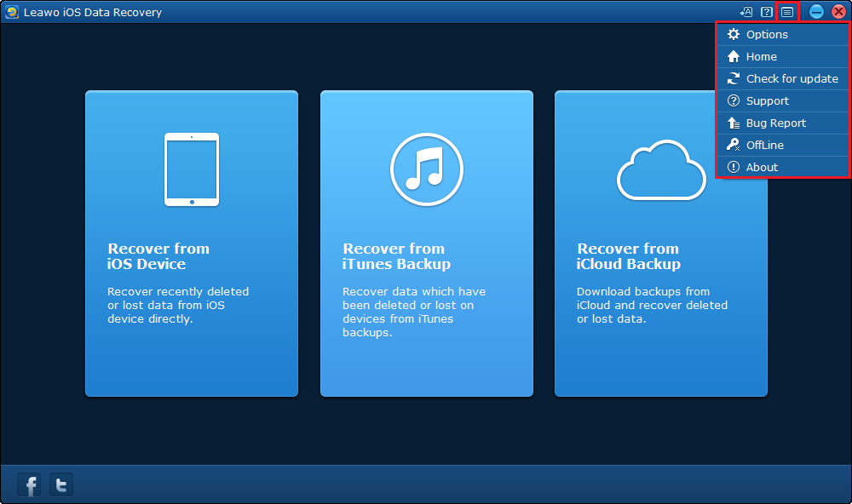Click 'Recover recently deleted or lost data' description

[x=178, y=306]
